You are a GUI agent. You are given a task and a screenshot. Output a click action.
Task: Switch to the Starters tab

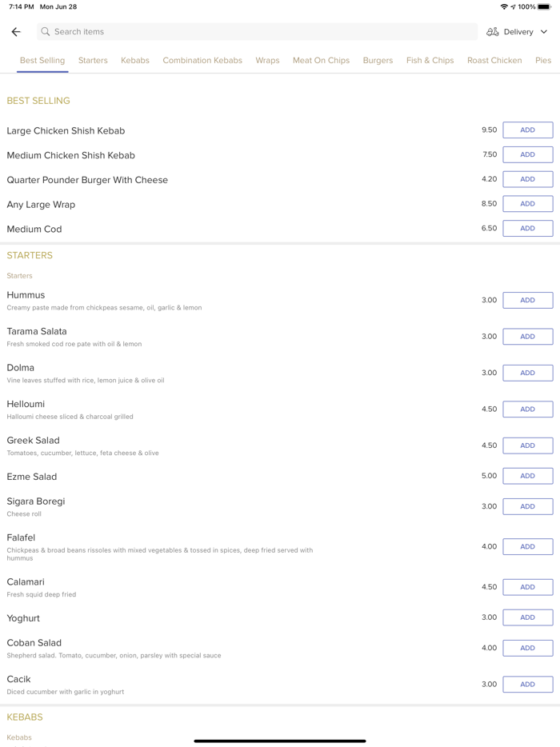[x=93, y=60]
